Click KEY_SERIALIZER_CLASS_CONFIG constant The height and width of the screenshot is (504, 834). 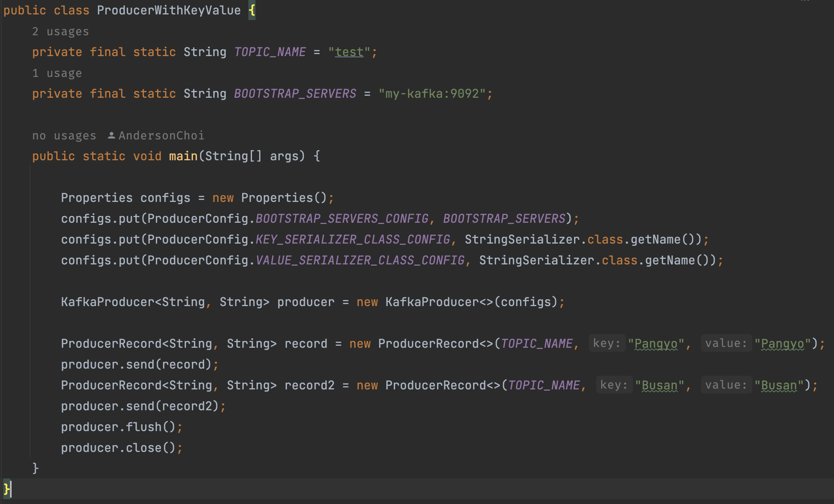[353, 240]
